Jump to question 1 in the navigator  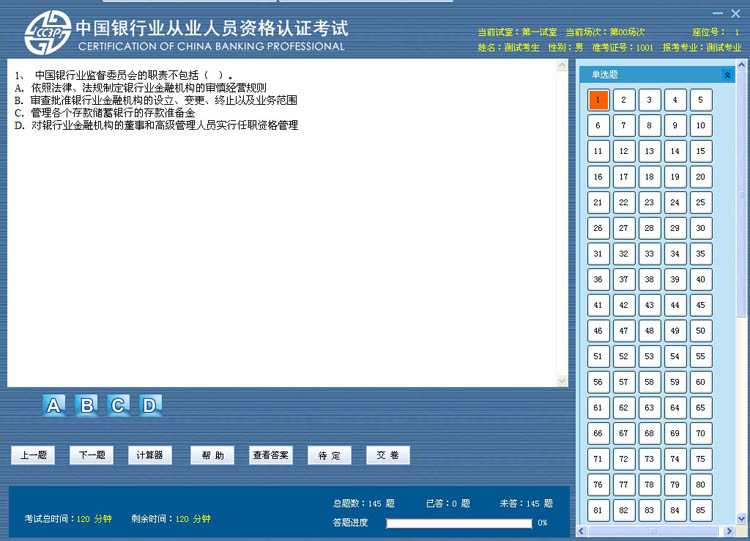[x=598, y=100]
